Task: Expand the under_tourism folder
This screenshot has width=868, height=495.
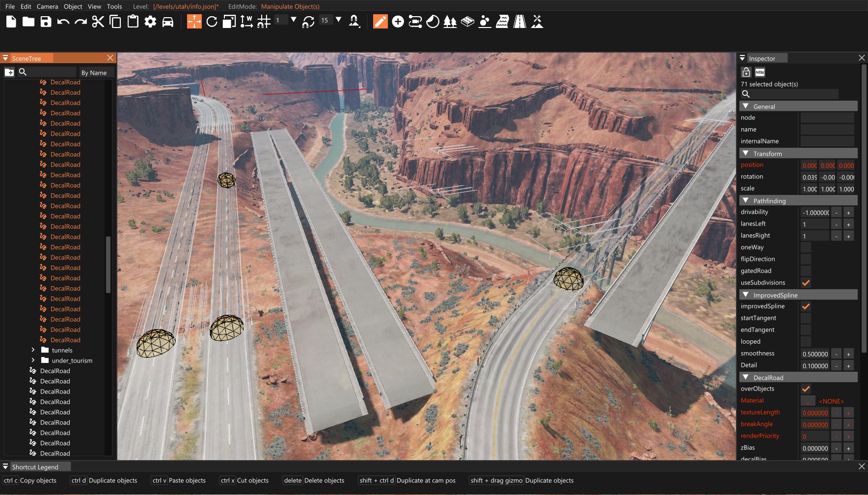Action: [x=33, y=360]
